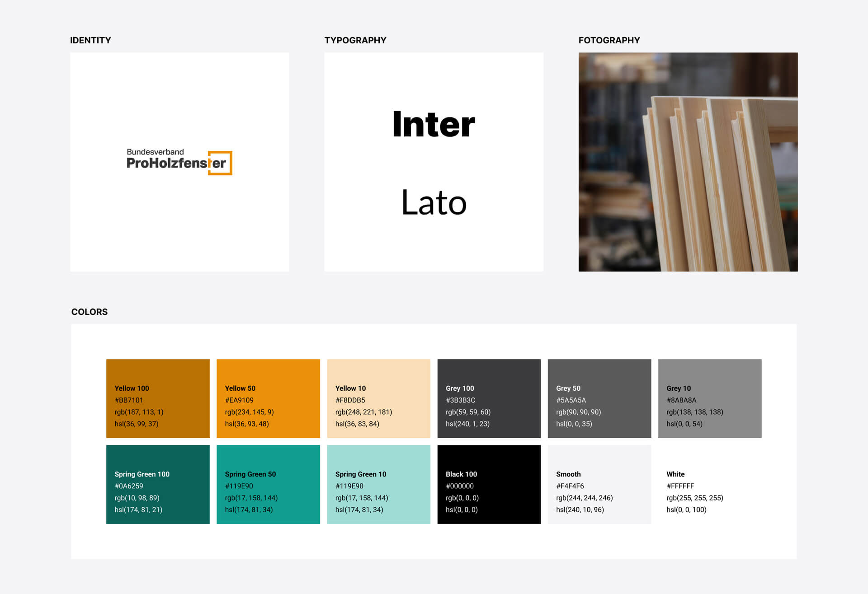Click the IDENTITY section heading

[90, 40]
